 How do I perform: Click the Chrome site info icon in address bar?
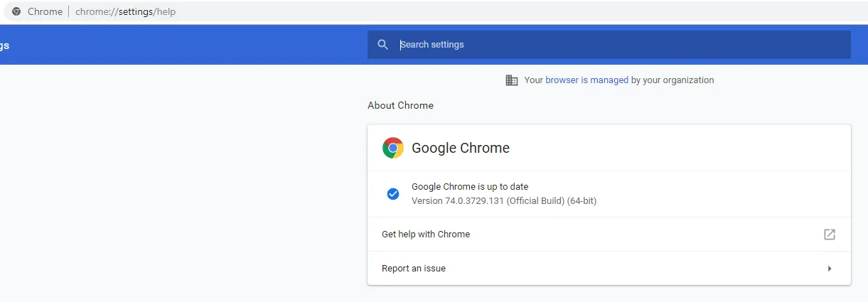coord(16,11)
